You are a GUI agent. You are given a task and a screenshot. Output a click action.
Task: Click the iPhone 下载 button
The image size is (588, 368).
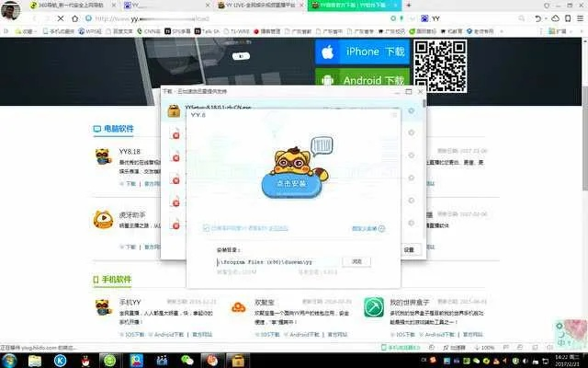point(362,52)
